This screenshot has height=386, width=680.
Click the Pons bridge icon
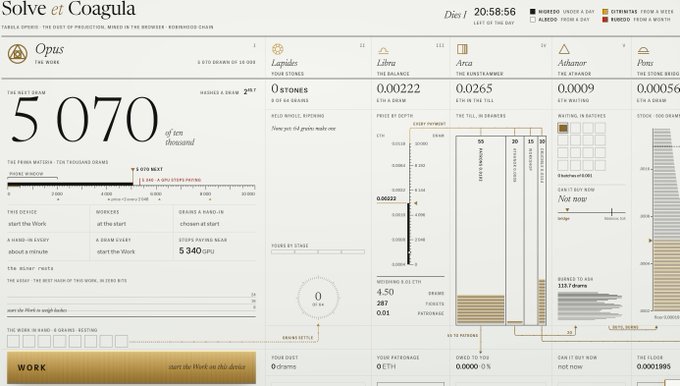(643, 50)
